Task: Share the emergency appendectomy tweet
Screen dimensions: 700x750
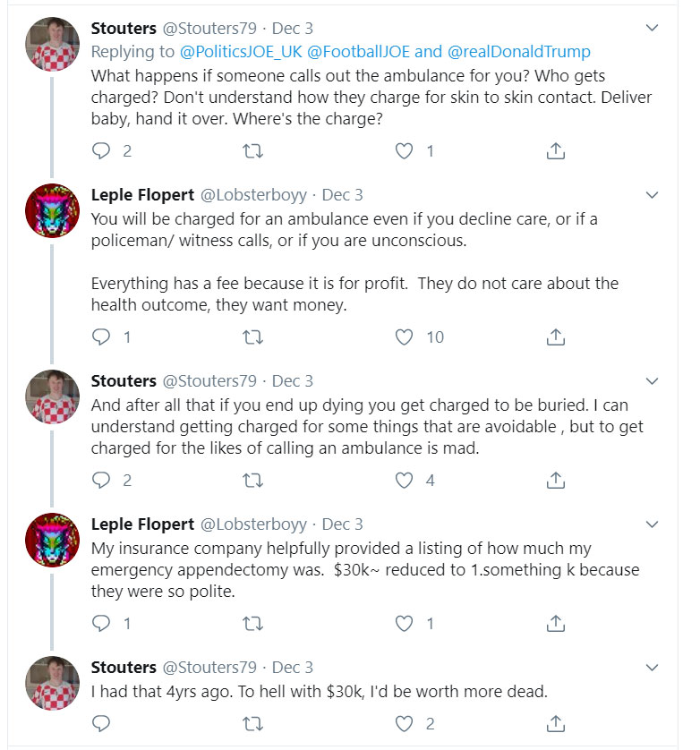Action: (555, 623)
